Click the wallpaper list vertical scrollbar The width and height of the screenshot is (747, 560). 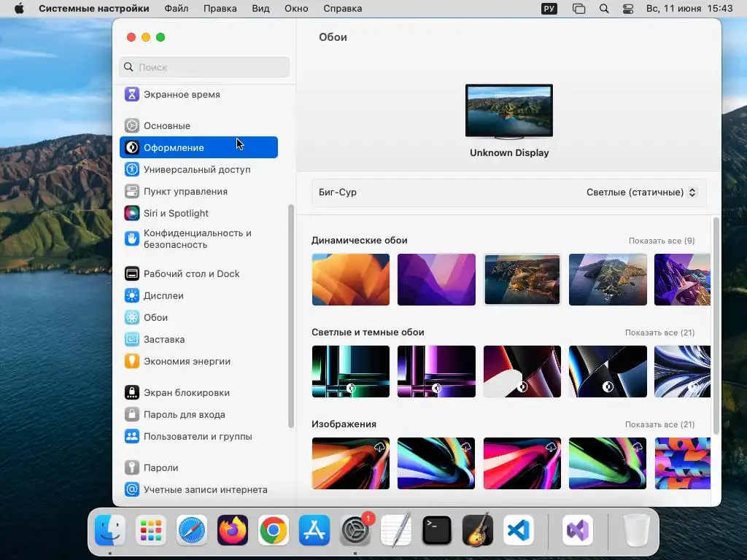point(716,325)
